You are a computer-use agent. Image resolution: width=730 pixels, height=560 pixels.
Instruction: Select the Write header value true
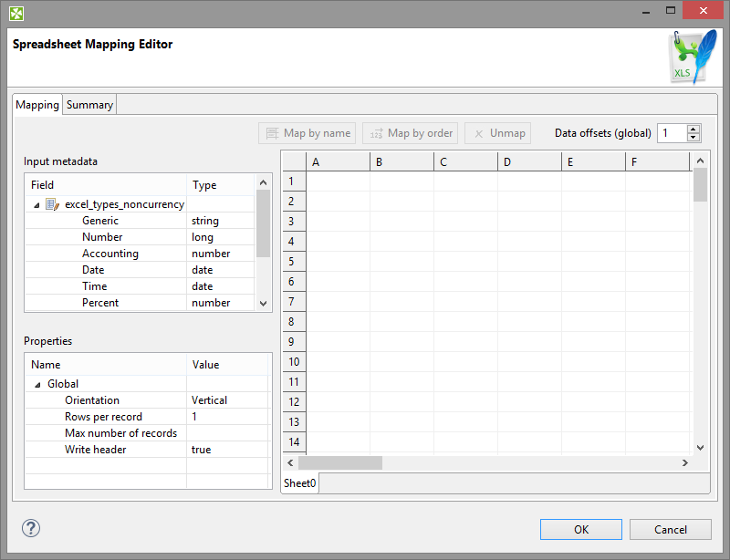pos(202,450)
